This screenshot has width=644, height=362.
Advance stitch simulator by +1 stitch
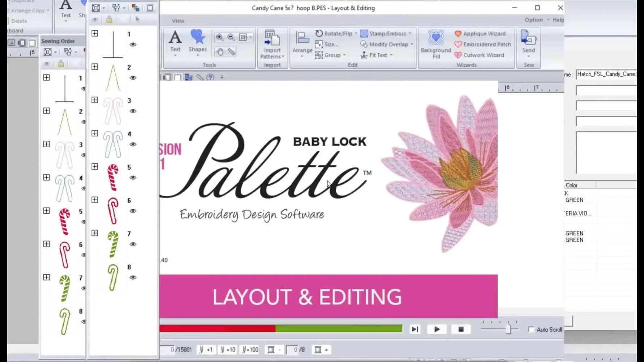[x=206, y=350]
